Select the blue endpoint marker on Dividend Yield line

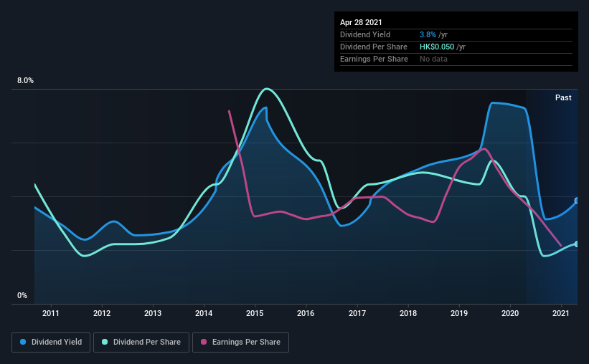(x=577, y=201)
